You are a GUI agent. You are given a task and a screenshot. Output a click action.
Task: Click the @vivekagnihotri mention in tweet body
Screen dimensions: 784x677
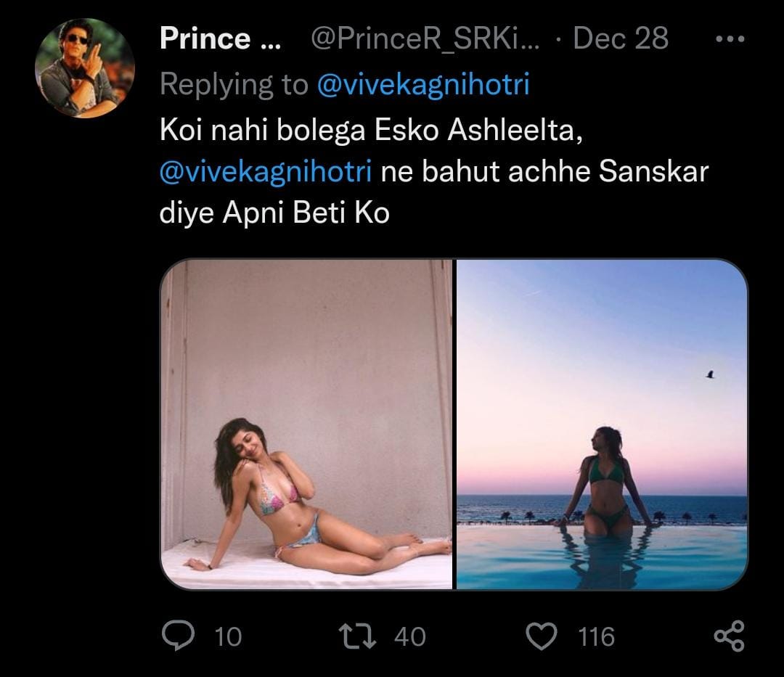(266, 173)
